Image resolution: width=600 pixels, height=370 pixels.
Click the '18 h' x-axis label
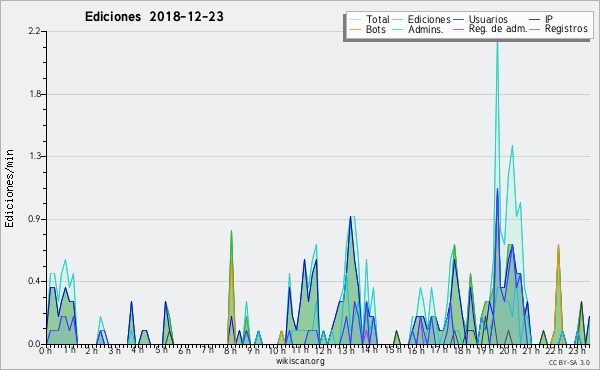coord(462,350)
